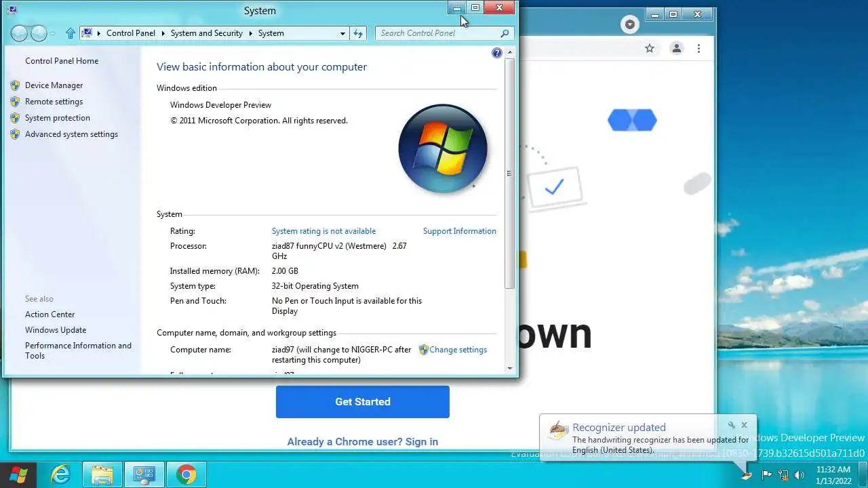Go up one level with Up arrow
Image resolution: width=868 pixels, height=488 pixels.
[x=71, y=33]
